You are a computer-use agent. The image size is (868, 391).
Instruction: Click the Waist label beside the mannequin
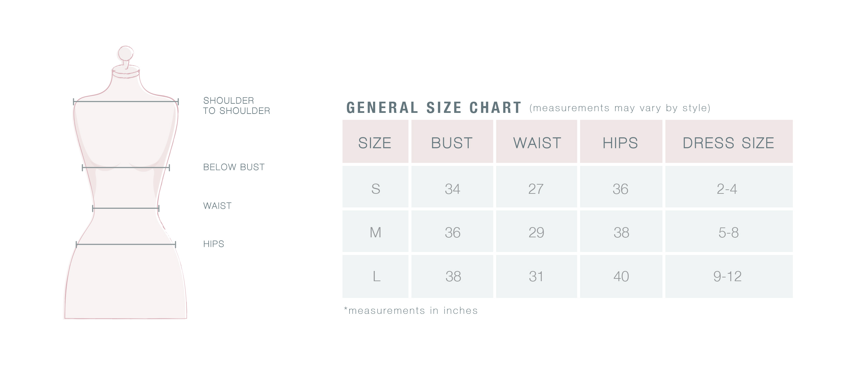[217, 206]
